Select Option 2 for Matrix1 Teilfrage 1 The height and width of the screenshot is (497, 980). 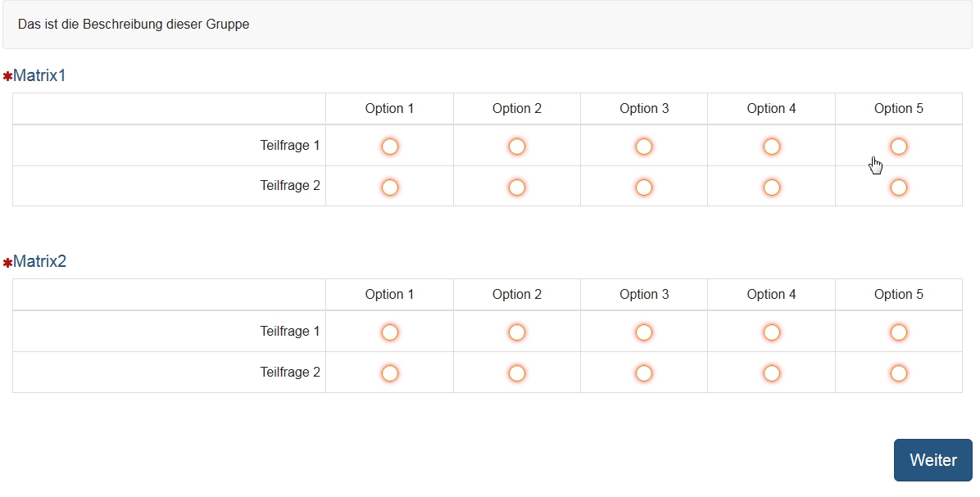[517, 147]
